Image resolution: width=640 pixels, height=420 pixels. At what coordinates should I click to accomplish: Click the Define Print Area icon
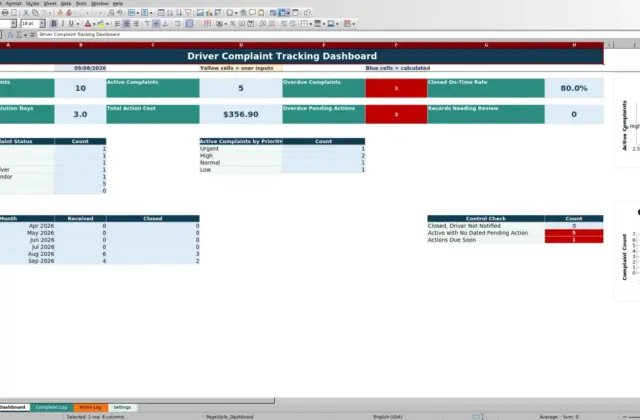coord(273,13)
